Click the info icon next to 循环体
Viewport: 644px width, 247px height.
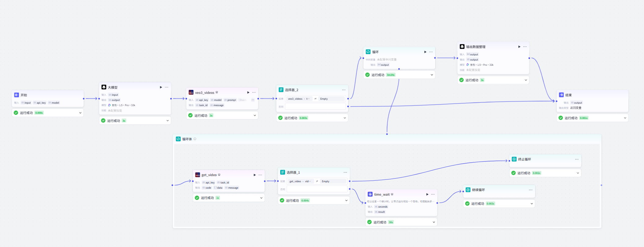tap(195, 139)
